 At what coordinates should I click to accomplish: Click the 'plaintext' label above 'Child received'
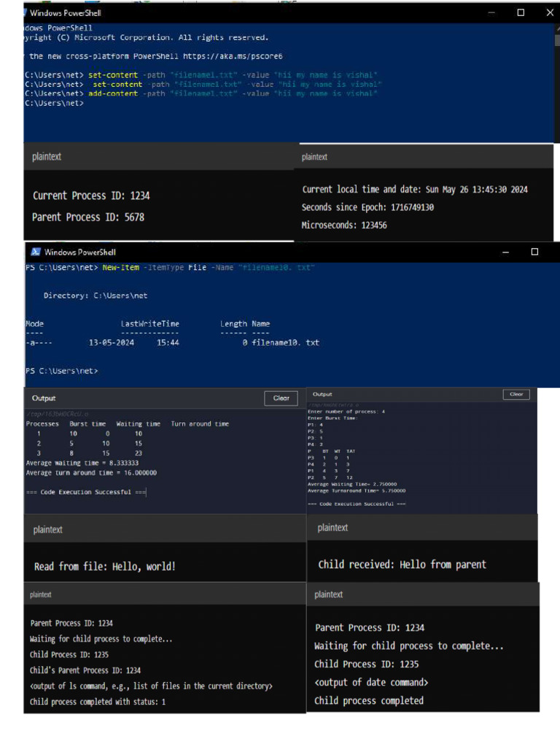pyautogui.click(x=332, y=527)
